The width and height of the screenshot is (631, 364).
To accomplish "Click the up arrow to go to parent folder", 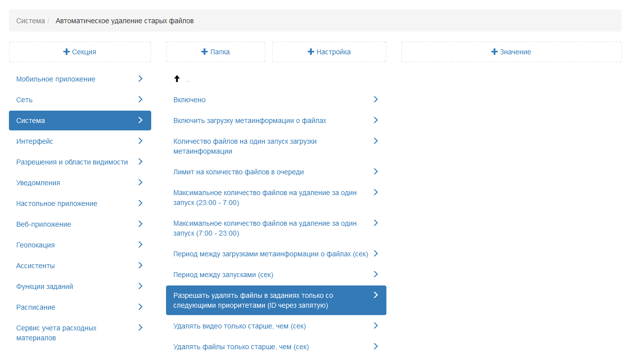I will pyautogui.click(x=177, y=79).
